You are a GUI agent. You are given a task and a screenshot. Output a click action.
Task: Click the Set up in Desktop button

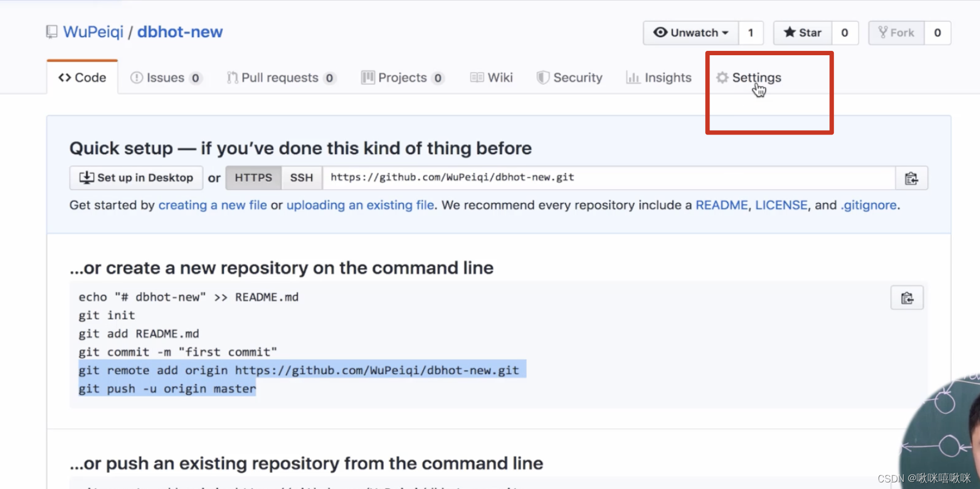pyautogui.click(x=136, y=178)
